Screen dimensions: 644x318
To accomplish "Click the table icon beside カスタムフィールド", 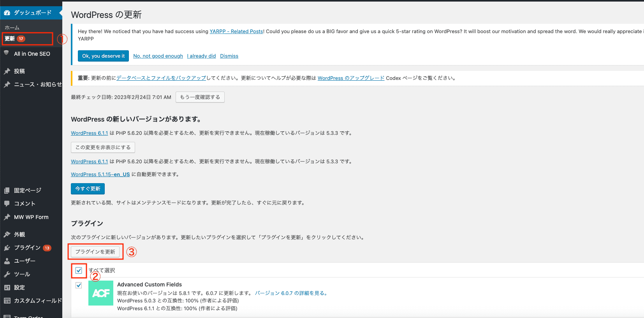I will pos(7,301).
